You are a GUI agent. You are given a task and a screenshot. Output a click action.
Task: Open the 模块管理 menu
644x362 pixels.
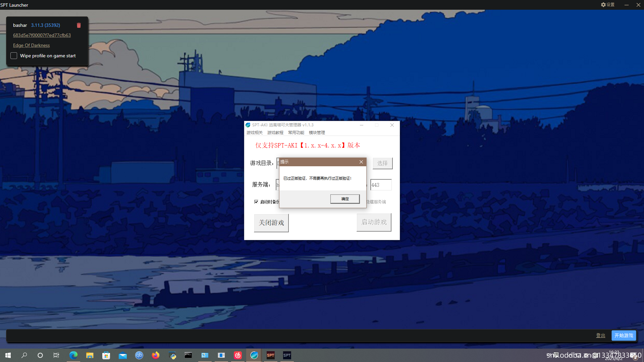317,133
